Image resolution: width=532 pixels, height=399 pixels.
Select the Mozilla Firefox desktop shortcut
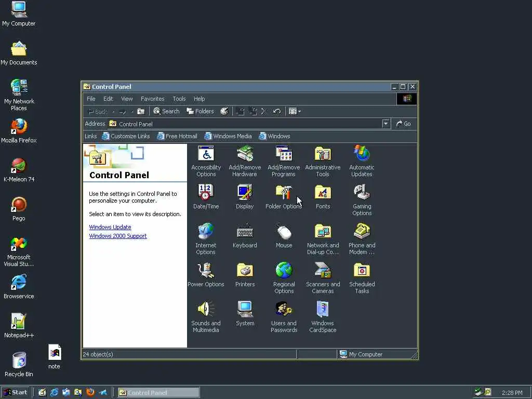pos(19,130)
